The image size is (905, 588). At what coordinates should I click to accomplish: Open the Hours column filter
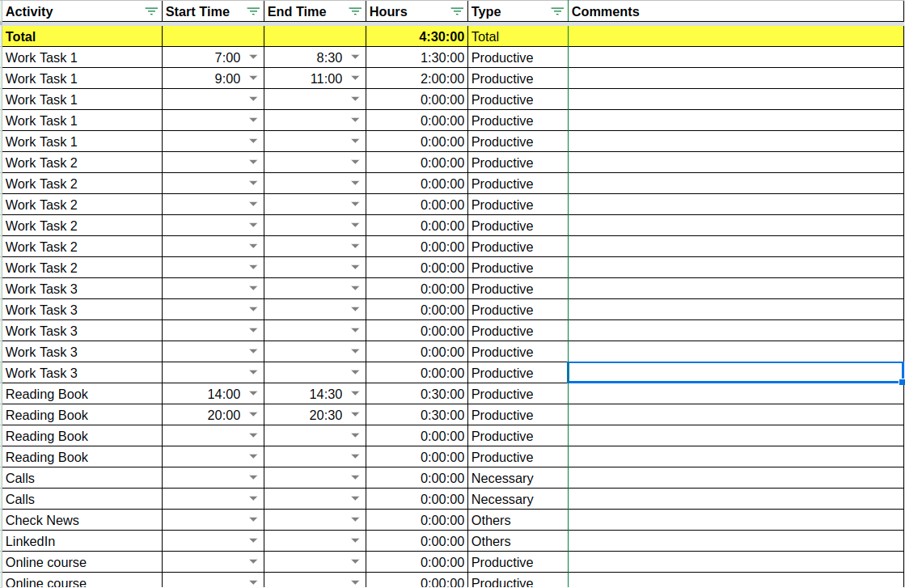pos(458,11)
